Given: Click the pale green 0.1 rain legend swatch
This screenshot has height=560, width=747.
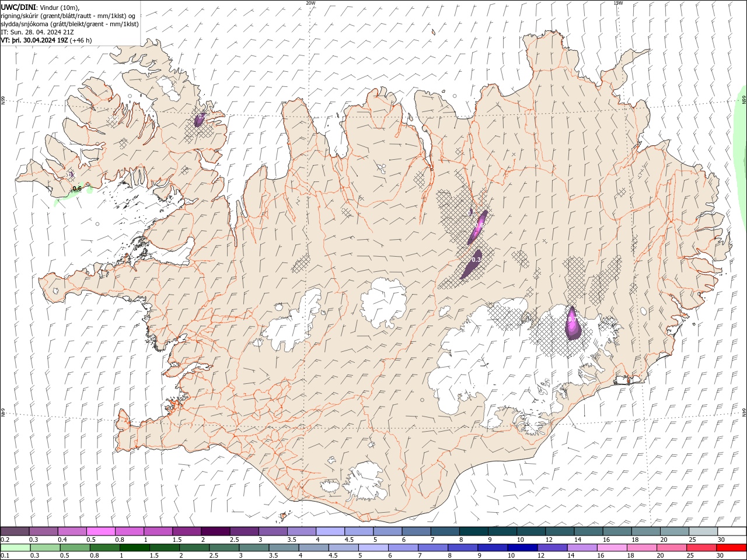Looking at the screenshot, I should click(15, 548).
